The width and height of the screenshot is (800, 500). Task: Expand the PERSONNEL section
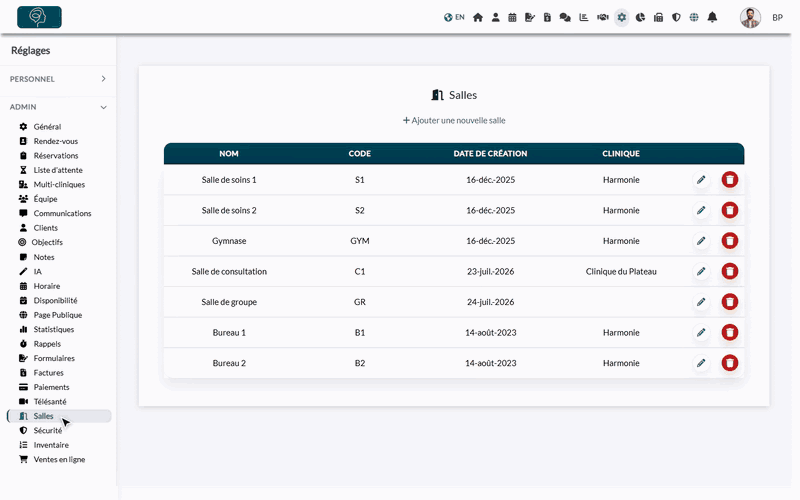point(58,79)
